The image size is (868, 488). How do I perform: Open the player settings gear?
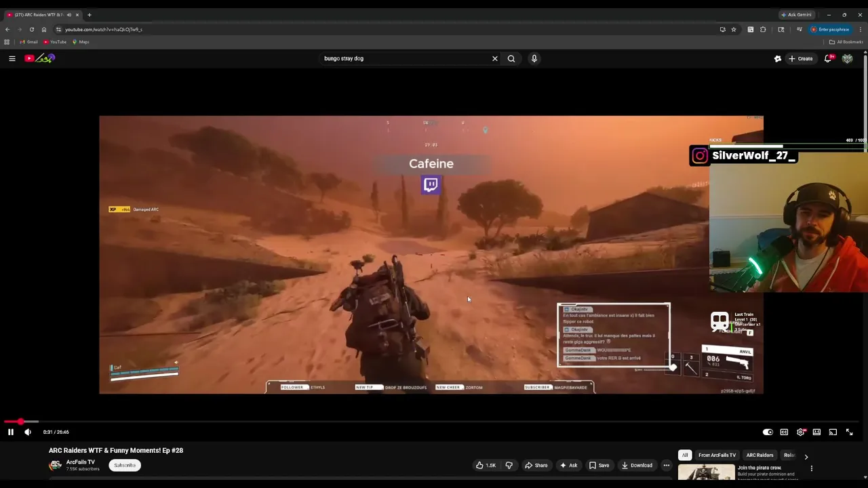tap(801, 432)
